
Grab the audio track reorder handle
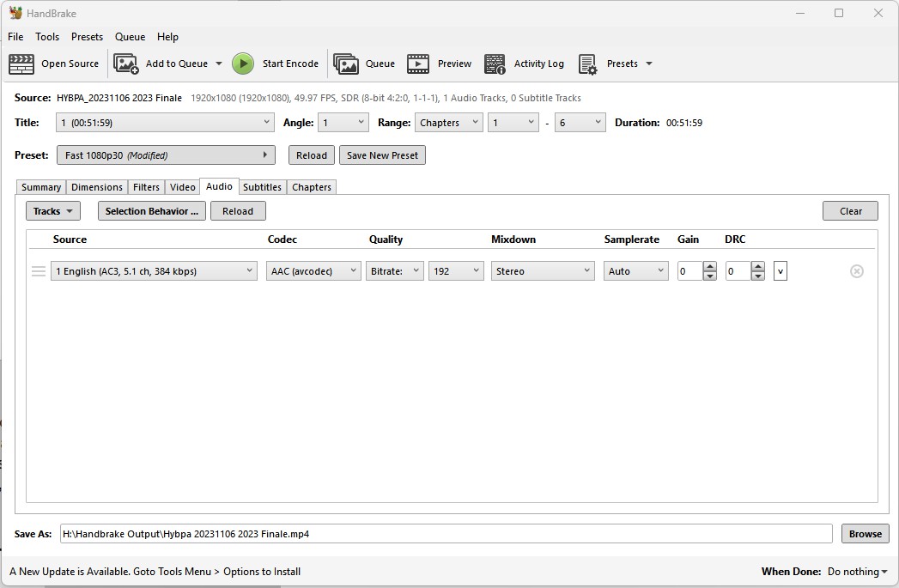39,271
